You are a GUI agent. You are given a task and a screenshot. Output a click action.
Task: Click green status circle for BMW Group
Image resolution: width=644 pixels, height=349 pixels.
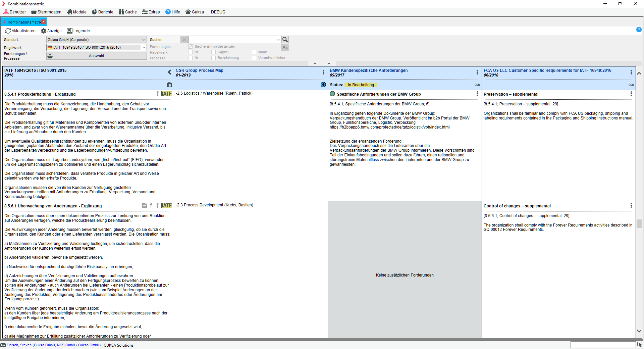pyautogui.click(x=332, y=94)
